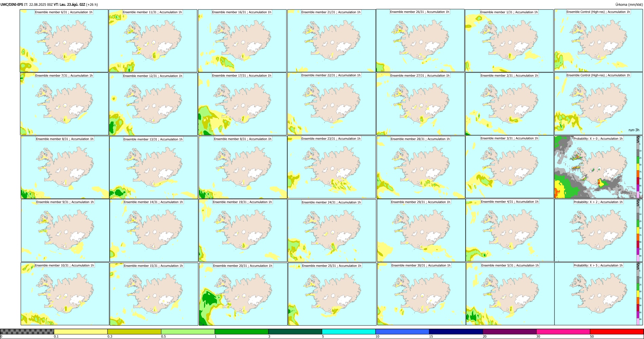Open the Ensemble member 12/31 map

coord(153,104)
